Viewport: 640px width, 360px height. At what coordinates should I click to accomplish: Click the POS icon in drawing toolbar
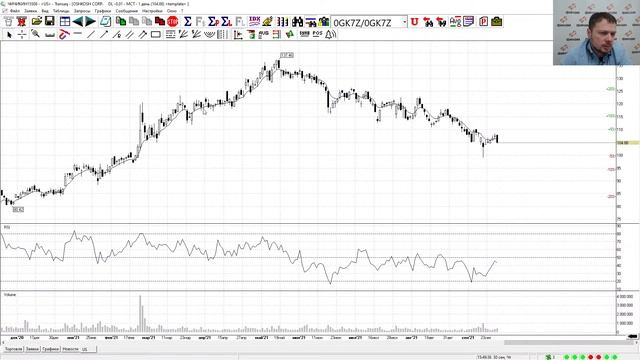[318, 34]
